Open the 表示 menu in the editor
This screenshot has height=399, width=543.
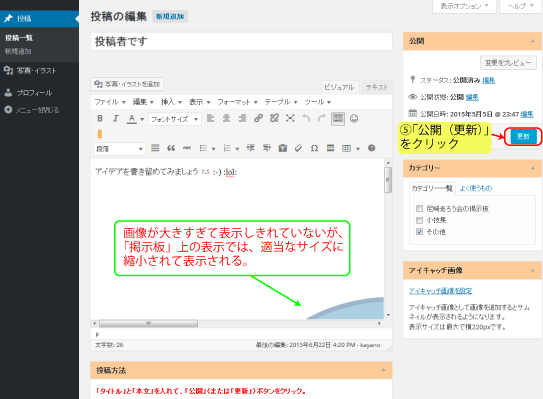(199, 102)
